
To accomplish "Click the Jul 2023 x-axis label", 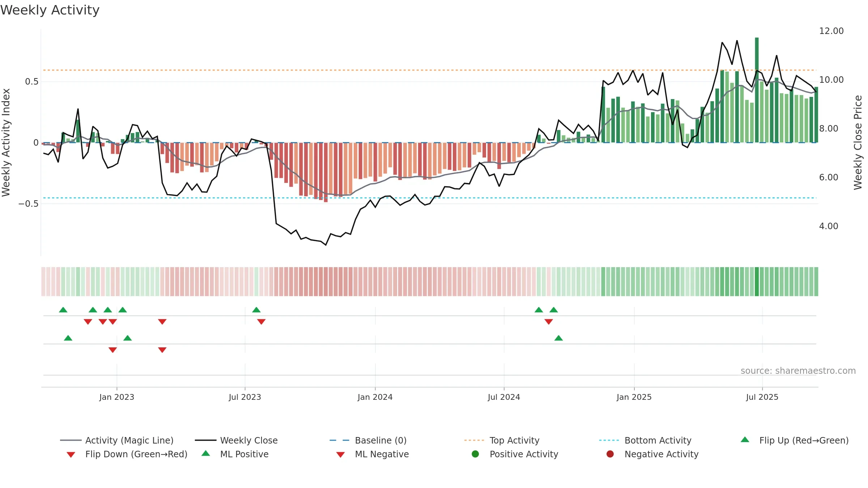I will [245, 397].
